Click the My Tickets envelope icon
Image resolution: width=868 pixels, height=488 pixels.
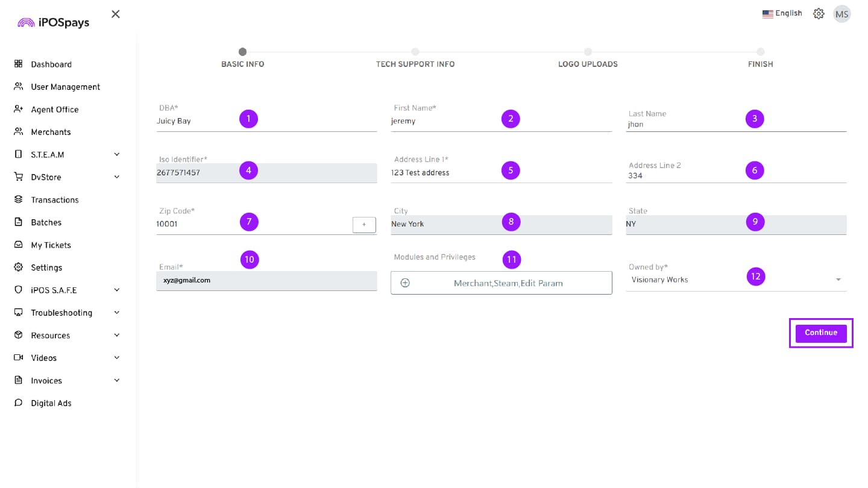coord(19,245)
